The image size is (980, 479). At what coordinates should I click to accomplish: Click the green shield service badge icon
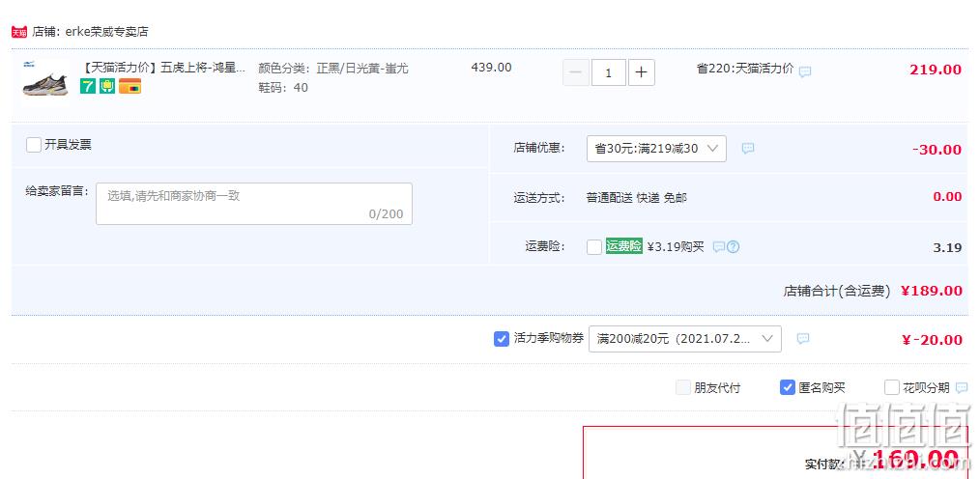coord(107,86)
